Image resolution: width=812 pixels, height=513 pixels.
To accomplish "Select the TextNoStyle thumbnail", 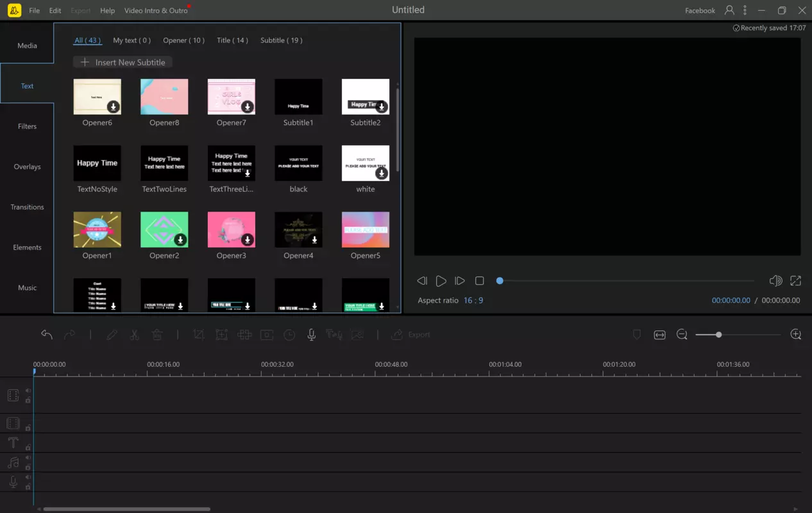I will pos(97,163).
